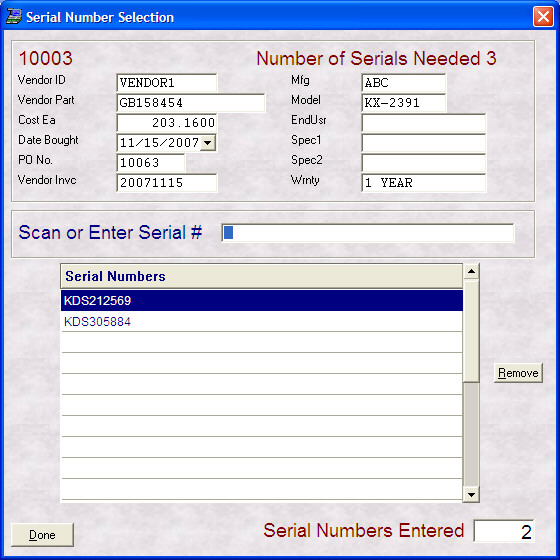Click the PO No. field
The width and height of the screenshot is (560, 560).
[151, 163]
